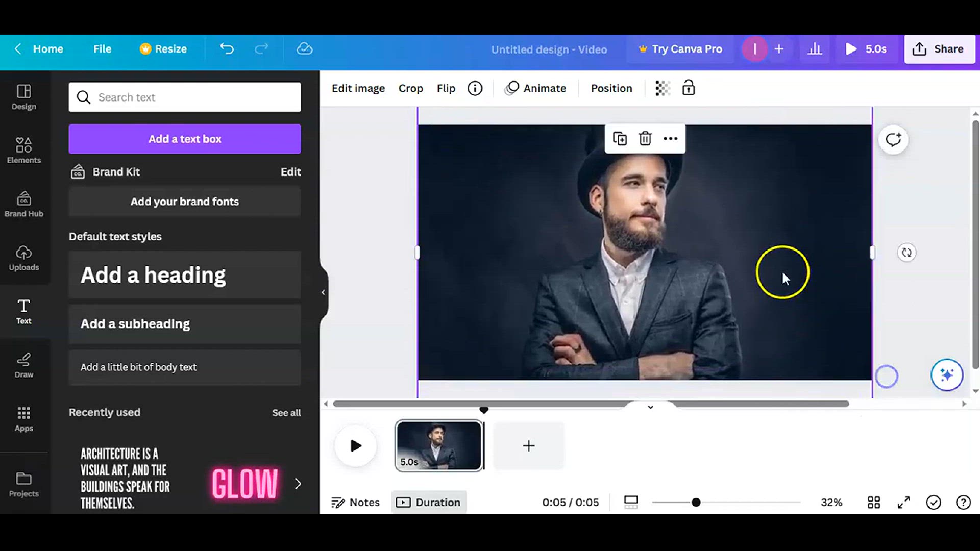Open the File menu
The width and height of the screenshot is (980, 551).
click(x=102, y=49)
